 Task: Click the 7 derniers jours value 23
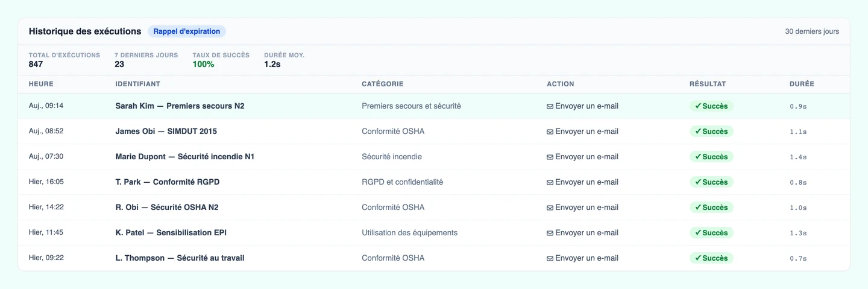[119, 64]
